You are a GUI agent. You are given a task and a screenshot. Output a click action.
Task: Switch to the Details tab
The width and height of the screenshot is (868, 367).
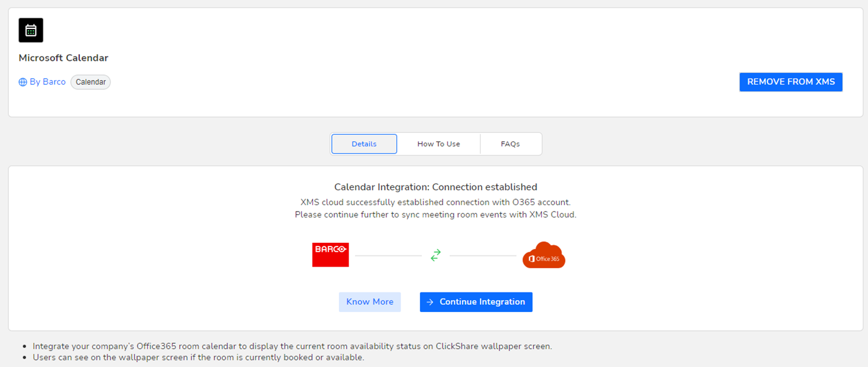tap(364, 144)
